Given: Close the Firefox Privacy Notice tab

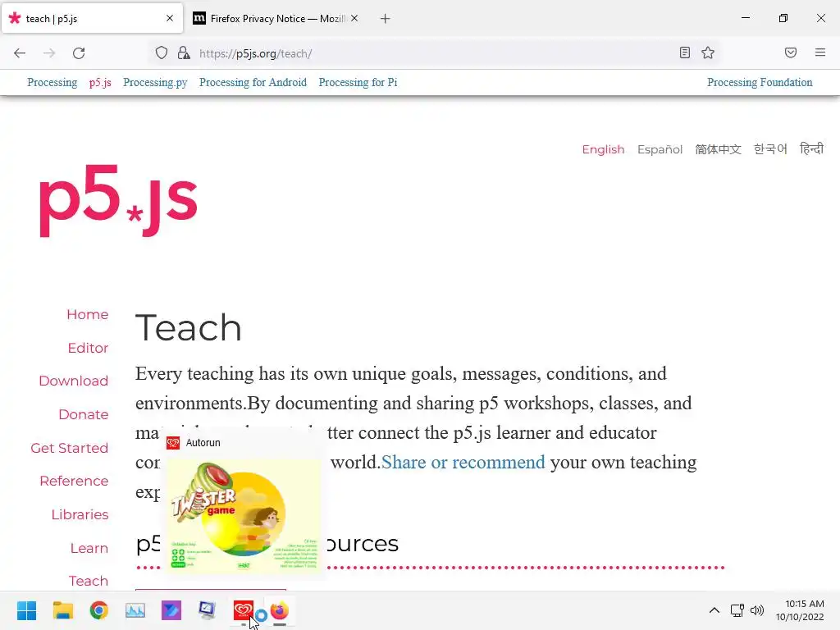Looking at the screenshot, I should coord(354,18).
